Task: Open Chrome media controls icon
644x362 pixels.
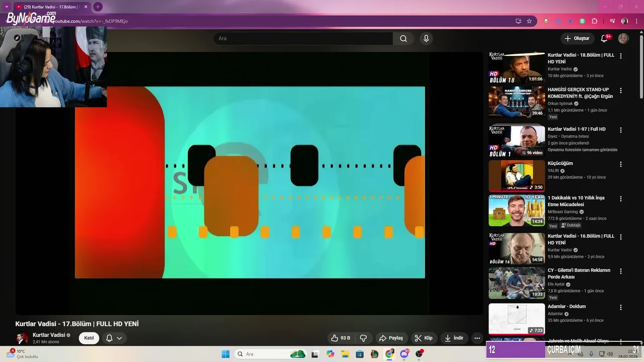Action: (x=612, y=21)
